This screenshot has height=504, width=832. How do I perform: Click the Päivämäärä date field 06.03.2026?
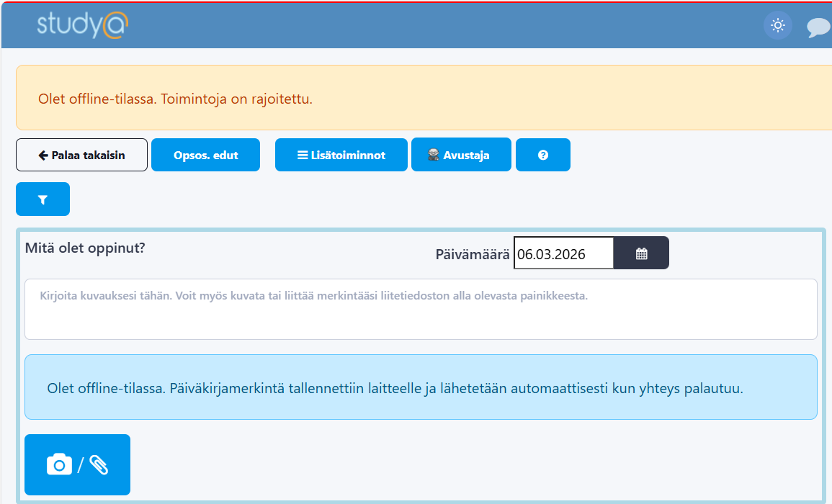[x=563, y=253]
